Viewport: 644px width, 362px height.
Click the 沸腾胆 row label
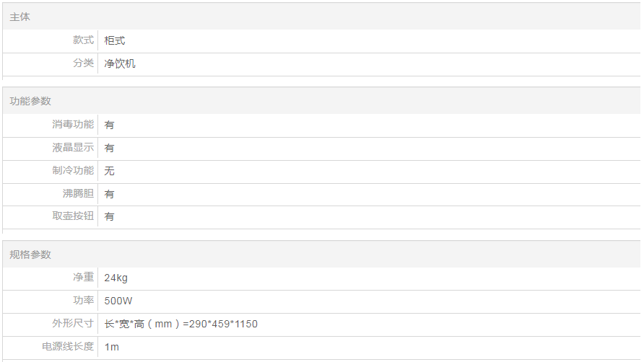click(78, 193)
